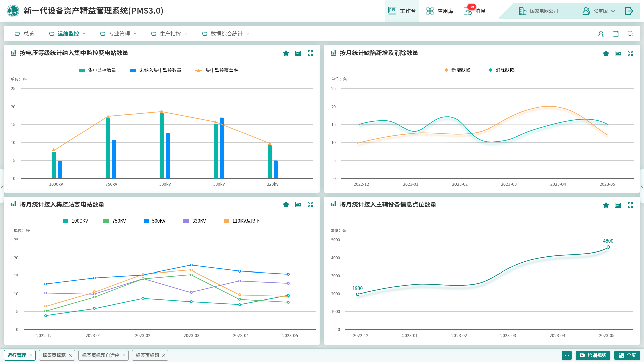Screen dimensions: 644x362
Task: Click the 330kV blue bar
Action: click(x=222, y=148)
